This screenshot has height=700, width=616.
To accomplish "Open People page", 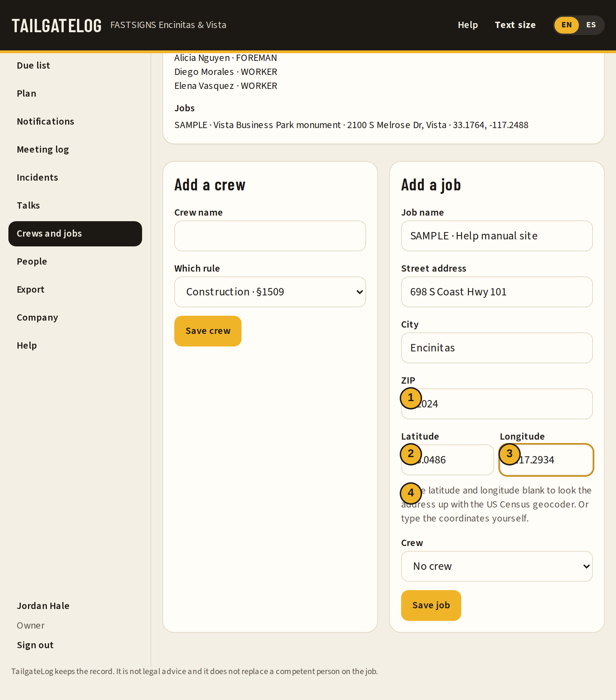I will pos(75,261).
